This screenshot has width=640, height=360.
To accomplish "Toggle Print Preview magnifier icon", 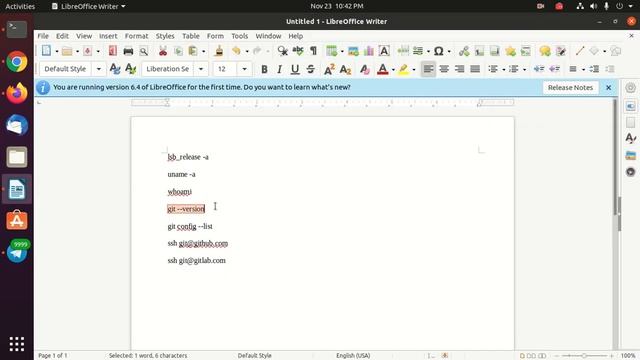I will click(144, 51).
